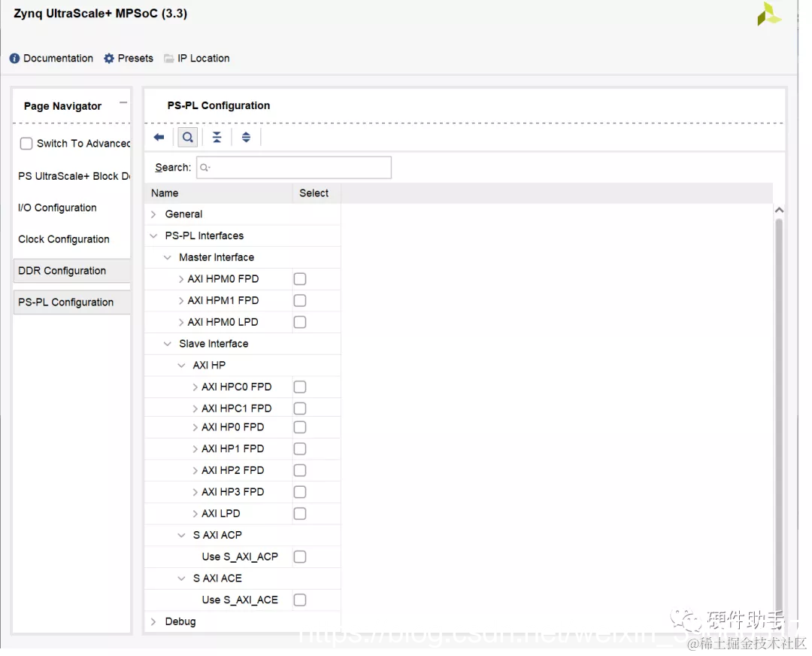Select the Use S_AXI_ACP row label
The height and width of the screenshot is (656, 812).
240,557
